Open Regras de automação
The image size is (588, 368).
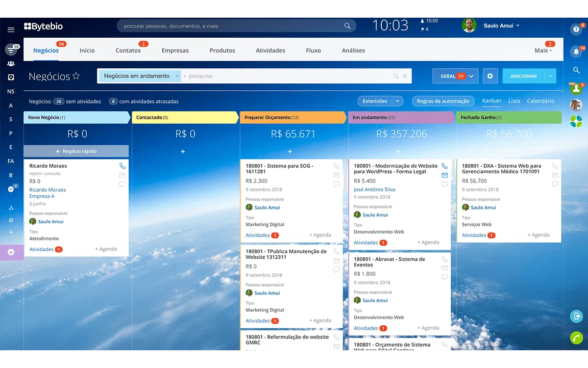click(x=443, y=101)
